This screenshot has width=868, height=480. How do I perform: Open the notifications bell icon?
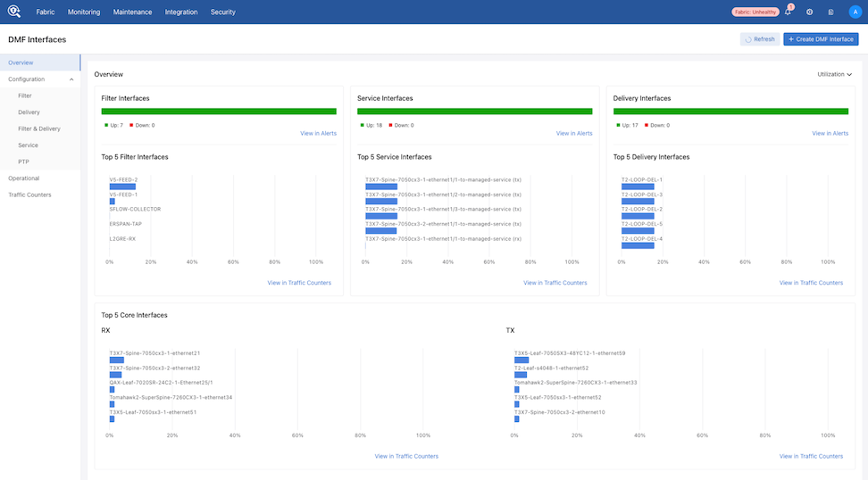coord(788,12)
